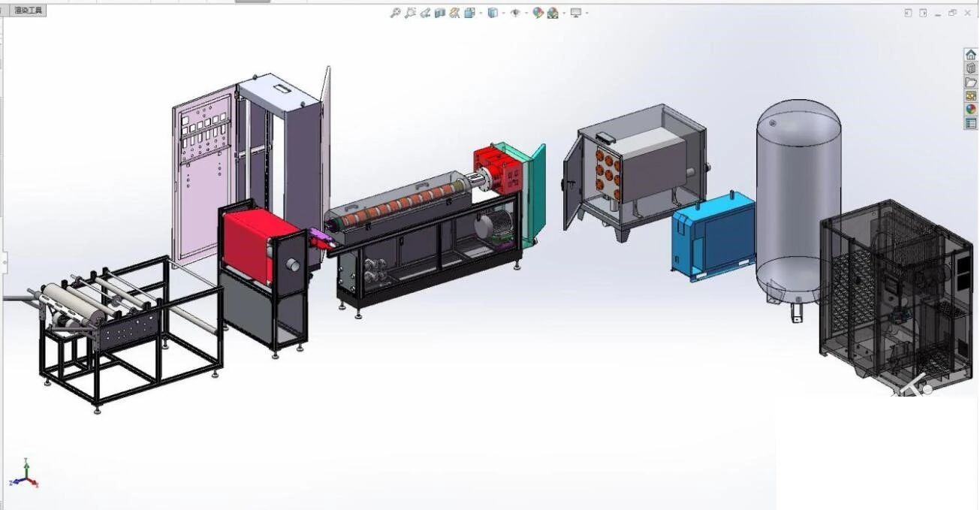Click the View Orientation icon
Screen dimensions: 980x510
coord(469,13)
